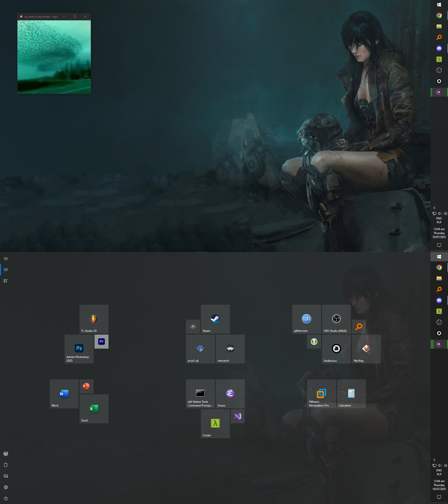The height and width of the screenshot is (504, 448).
Task: Open the FL Studio 20 tile
Action: [94, 319]
